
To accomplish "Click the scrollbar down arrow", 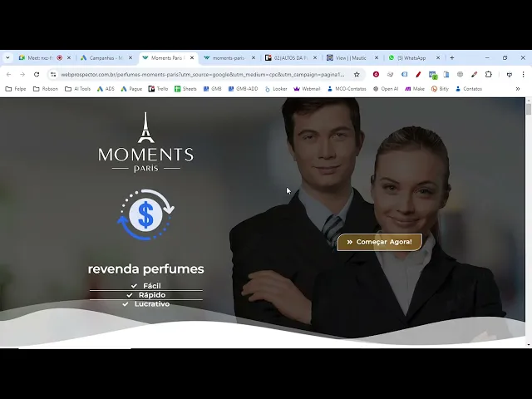I will tap(529, 345).
